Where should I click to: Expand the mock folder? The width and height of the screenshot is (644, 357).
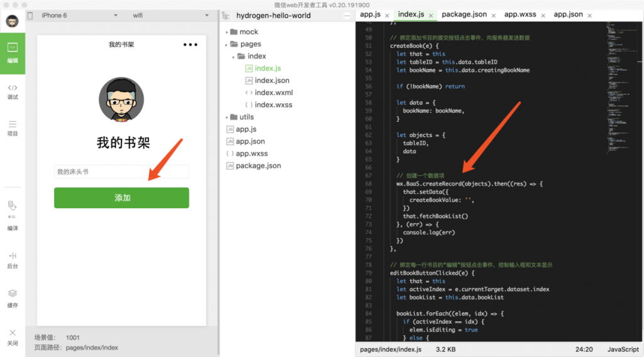(x=248, y=32)
